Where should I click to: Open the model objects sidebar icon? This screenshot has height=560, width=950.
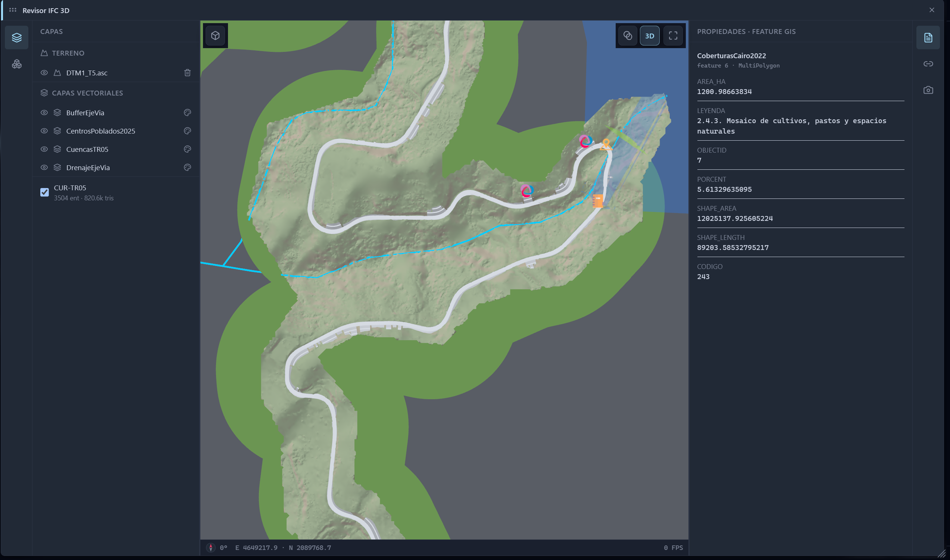pyautogui.click(x=16, y=64)
